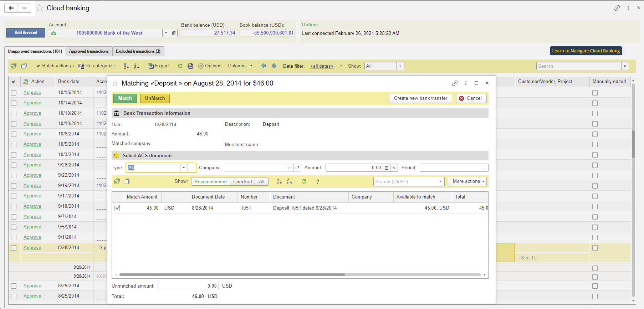The height and width of the screenshot is (309, 644).
Task: Open the calculator for the Amount field
Action: [x=386, y=168]
